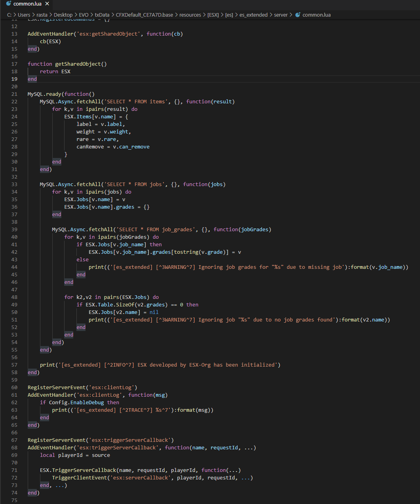This screenshot has width=420, height=504.
Task: Click 'ESX.Jobs[v.name] = v' on line 35
Action: 95,200
